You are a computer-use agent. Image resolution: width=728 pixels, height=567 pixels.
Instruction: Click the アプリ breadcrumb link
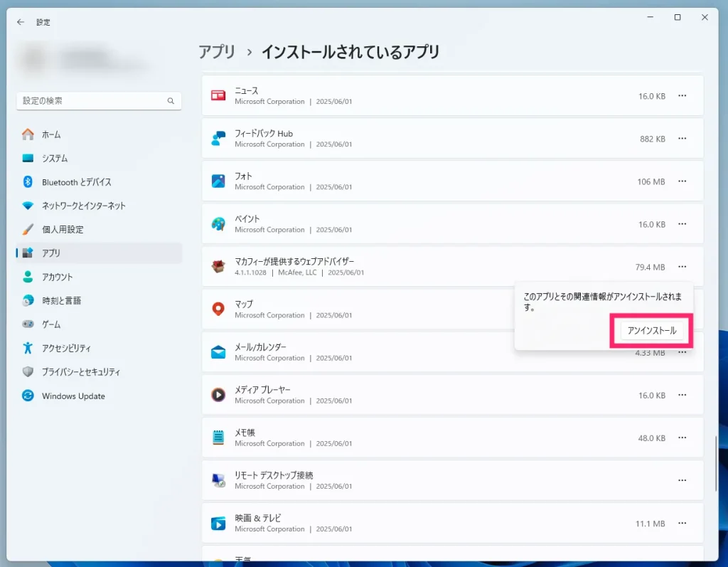coord(217,52)
